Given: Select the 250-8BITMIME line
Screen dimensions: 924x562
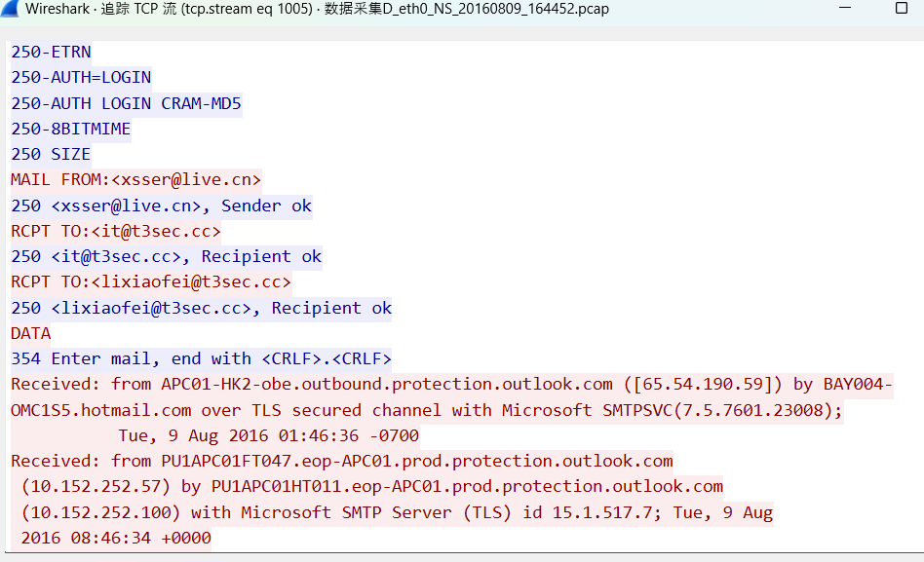Looking at the screenshot, I should tap(71, 129).
